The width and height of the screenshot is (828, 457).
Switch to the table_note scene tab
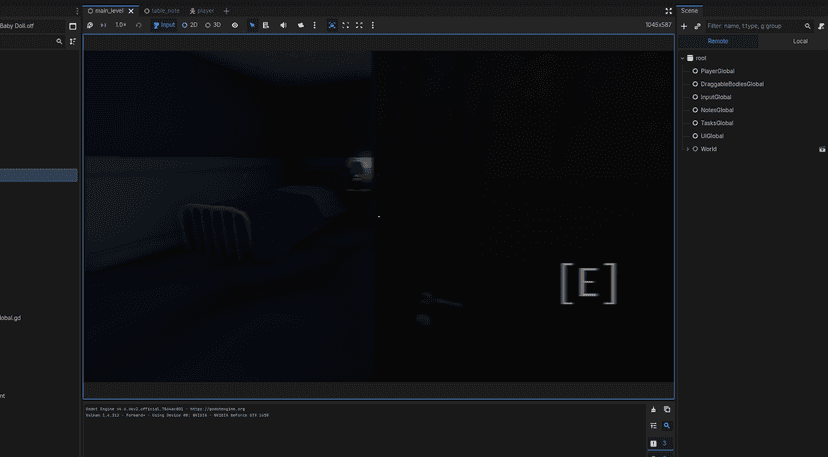point(165,10)
